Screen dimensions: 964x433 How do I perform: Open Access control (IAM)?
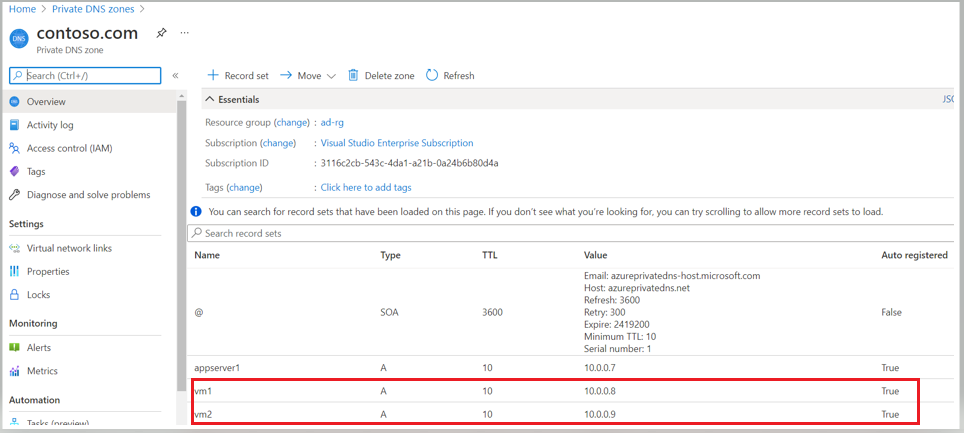point(68,148)
